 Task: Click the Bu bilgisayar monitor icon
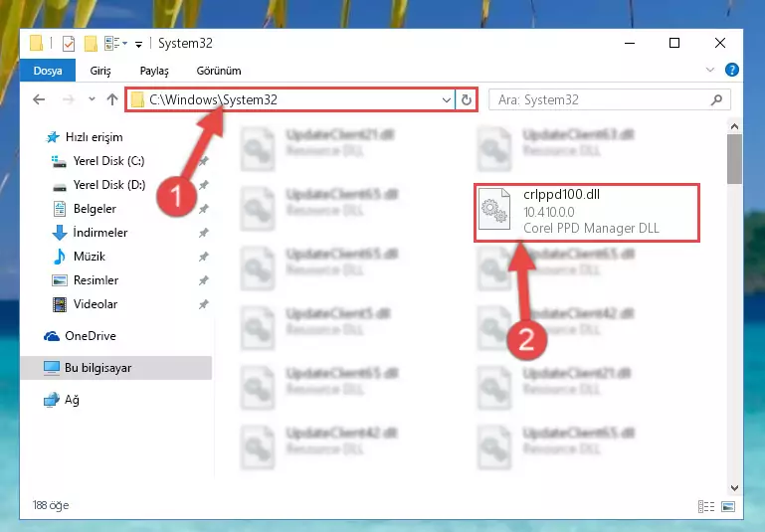click(x=51, y=368)
